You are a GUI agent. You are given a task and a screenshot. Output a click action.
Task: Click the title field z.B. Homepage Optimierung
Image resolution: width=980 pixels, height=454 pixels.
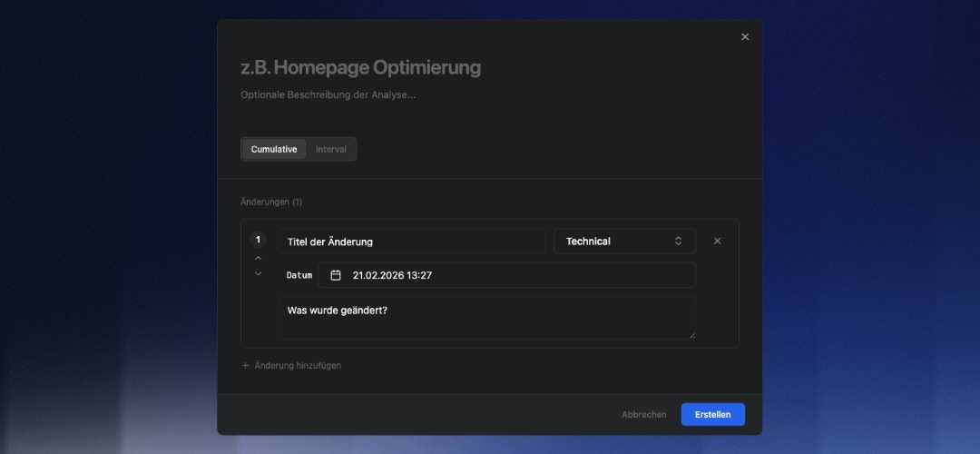pos(360,67)
